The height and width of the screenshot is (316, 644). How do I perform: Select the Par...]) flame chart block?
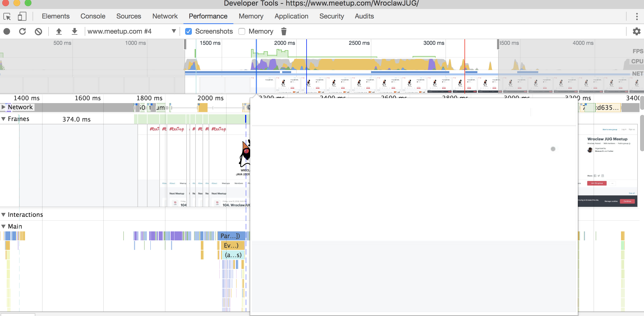[x=231, y=236]
